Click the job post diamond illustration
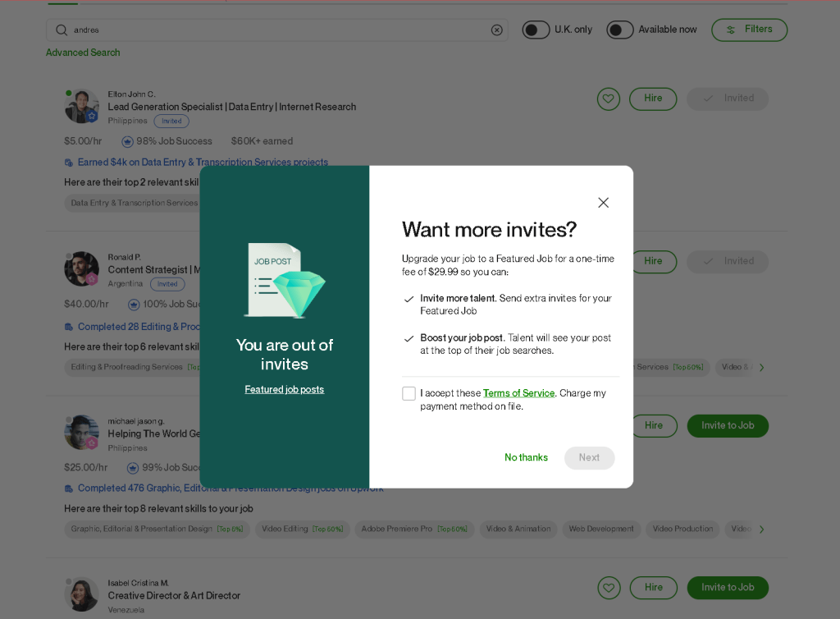840x619 pixels. pyautogui.click(x=285, y=280)
